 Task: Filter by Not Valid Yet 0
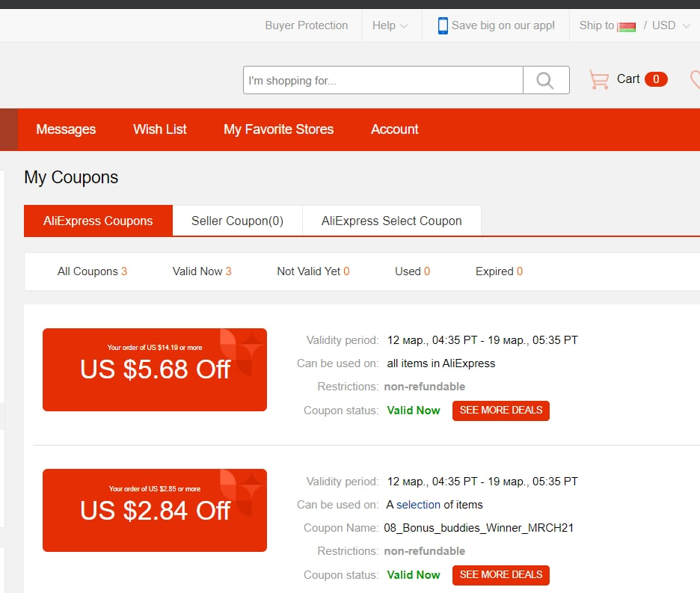tap(313, 271)
